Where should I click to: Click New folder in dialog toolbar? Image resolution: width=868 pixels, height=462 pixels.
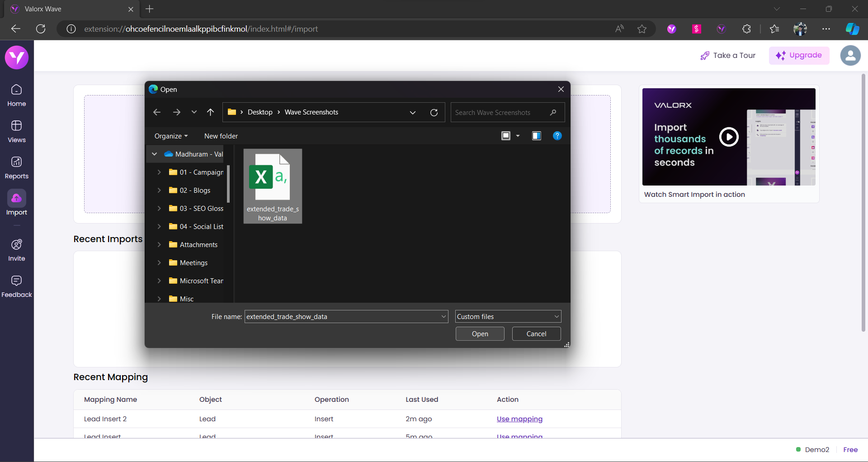[x=221, y=136]
